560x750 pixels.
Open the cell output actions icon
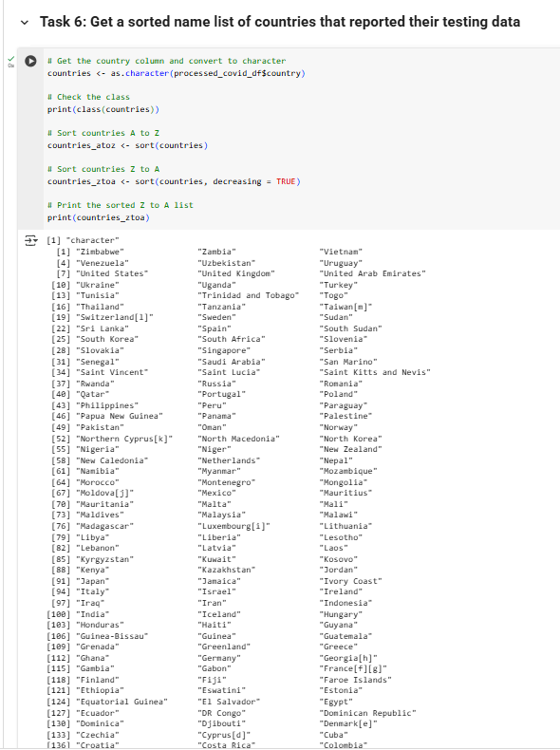(30, 240)
